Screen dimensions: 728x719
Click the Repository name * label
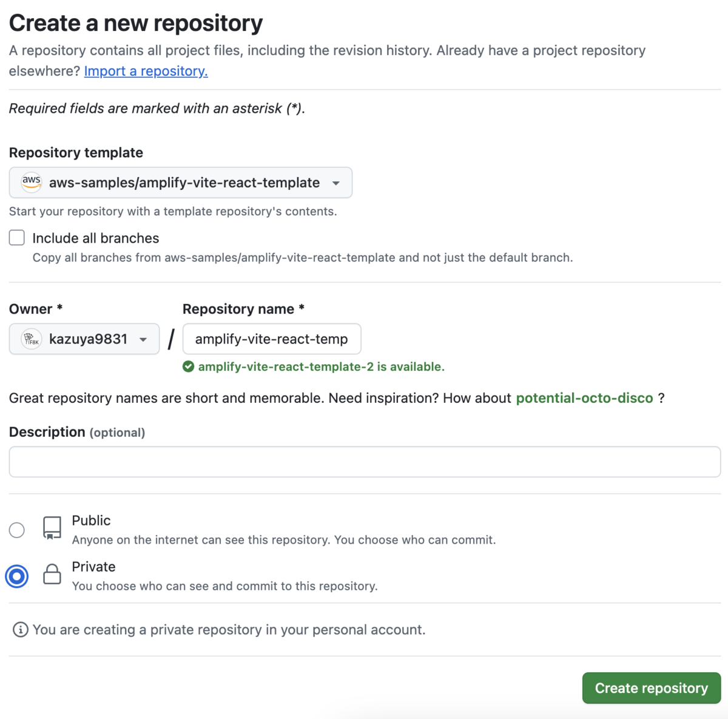pyautogui.click(x=243, y=309)
